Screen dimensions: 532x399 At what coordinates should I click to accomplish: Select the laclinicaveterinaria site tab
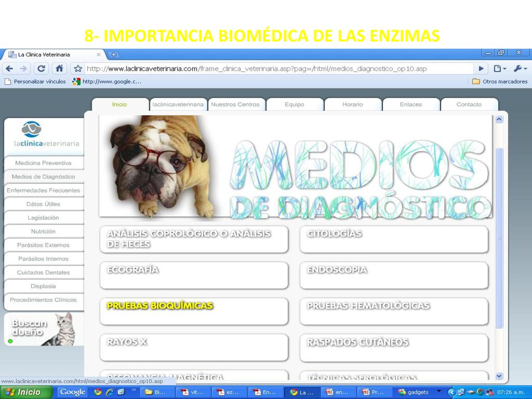point(178,104)
